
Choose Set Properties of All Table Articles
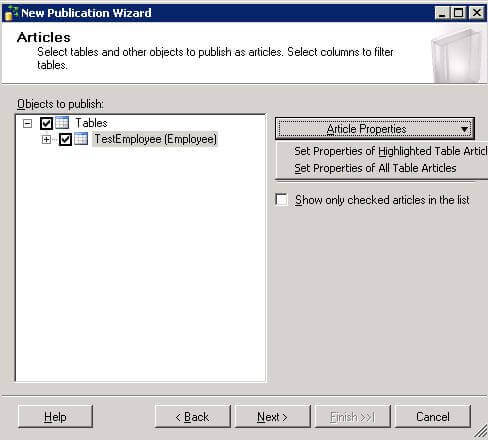375,168
